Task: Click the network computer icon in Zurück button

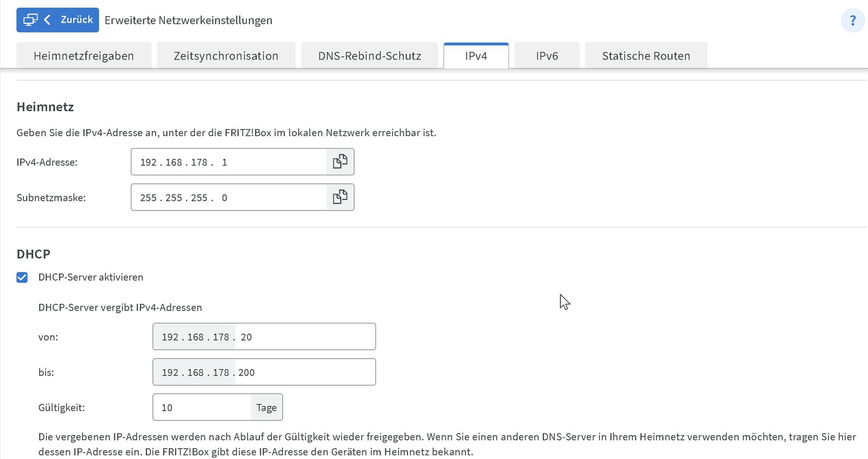Action: [x=30, y=20]
